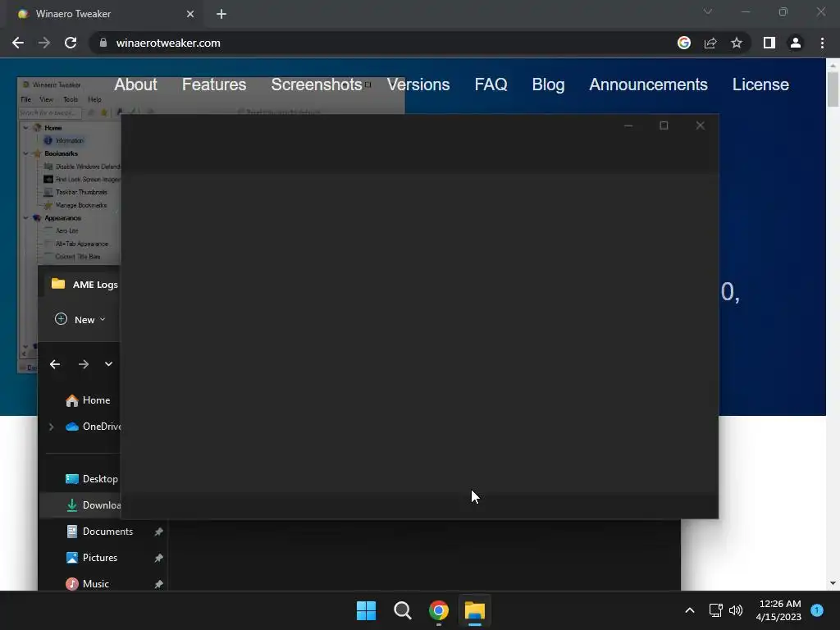The height and width of the screenshot is (630, 840).
Task: Open Chrome three-dot menu
Action: [822, 43]
